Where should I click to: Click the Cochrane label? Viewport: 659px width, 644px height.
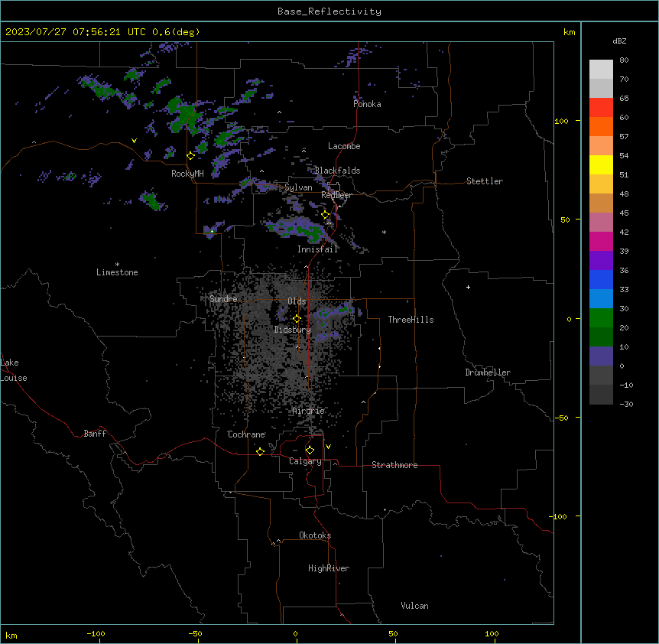pos(247,434)
